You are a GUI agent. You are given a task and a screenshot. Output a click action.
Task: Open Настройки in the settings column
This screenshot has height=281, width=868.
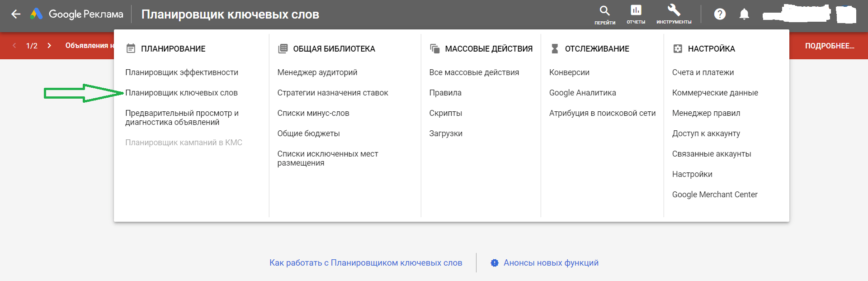(x=692, y=174)
